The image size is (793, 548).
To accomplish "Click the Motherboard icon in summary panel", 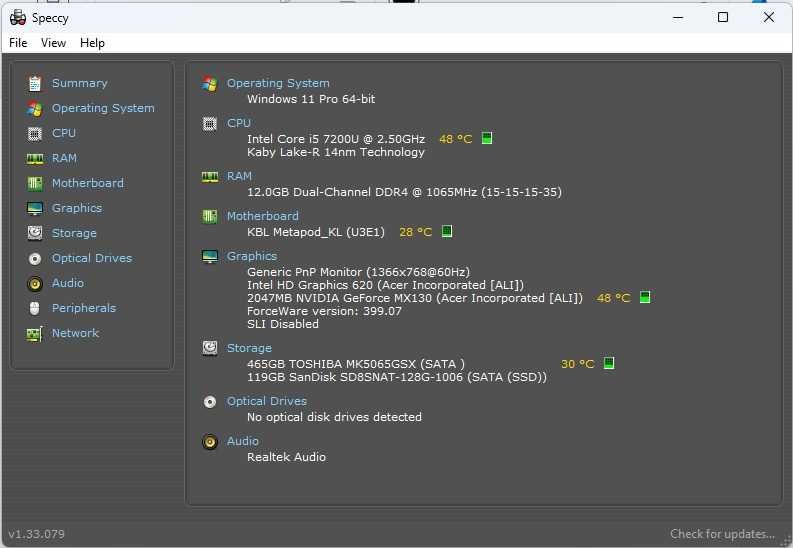I will coord(209,216).
